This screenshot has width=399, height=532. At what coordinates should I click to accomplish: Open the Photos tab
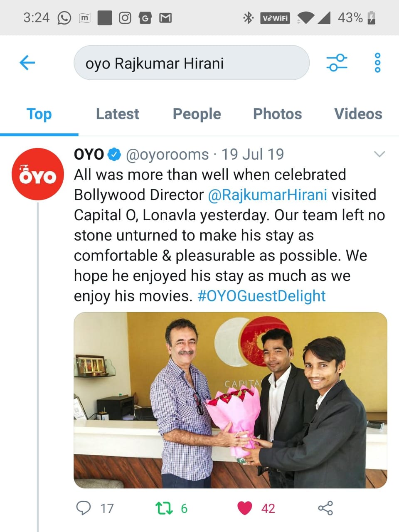tap(278, 114)
